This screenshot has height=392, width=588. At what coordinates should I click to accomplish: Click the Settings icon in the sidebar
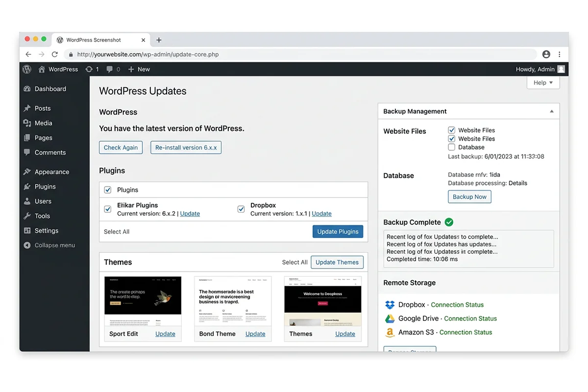(x=27, y=231)
